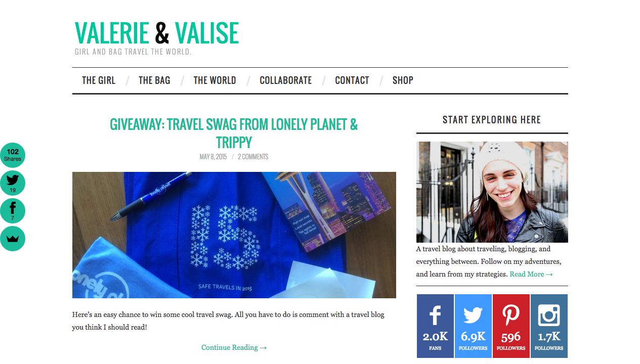The width and height of the screenshot is (640, 364).
Task: Open The Bag menu item
Action: pyautogui.click(x=154, y=80)
